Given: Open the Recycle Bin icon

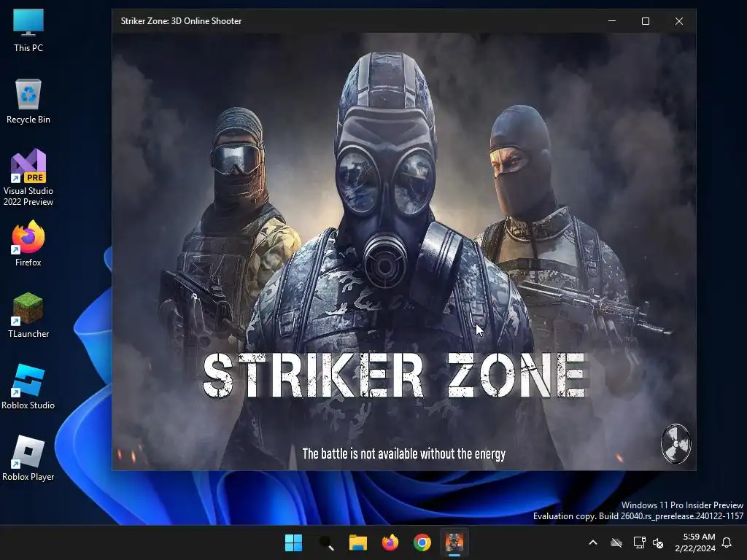Looking at the screenshot, I should (x=28, y=101).
